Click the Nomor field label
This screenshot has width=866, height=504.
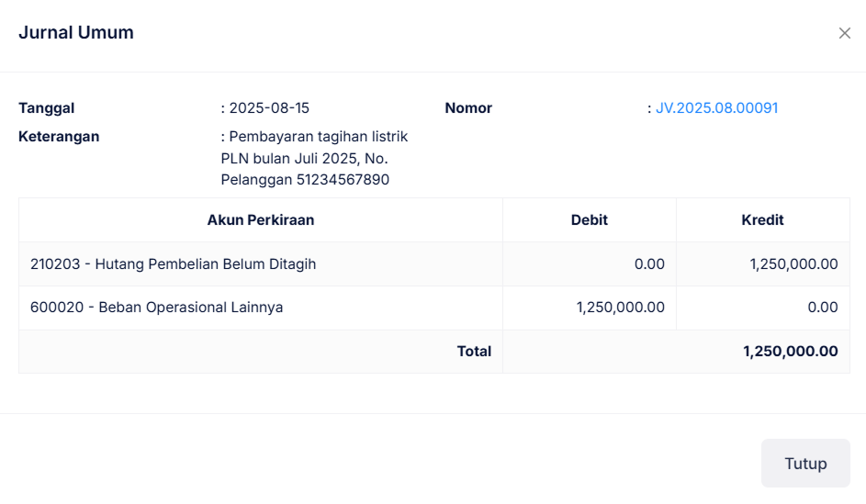click(x=468, y=108)
